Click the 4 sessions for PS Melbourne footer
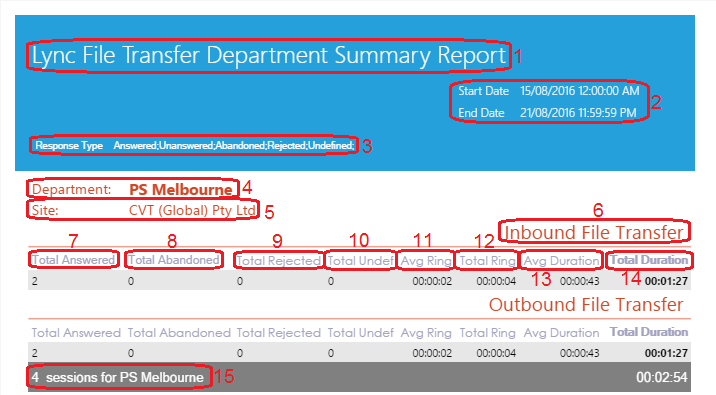The image size is (716, 395). click(x=118, y=377)
